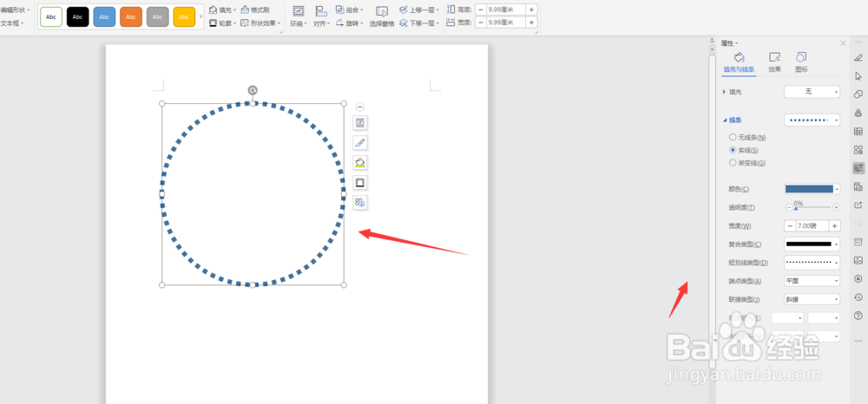868x404 pixels.
Task: Activate the 格式刷 format painter
Action: pos(255,10)
